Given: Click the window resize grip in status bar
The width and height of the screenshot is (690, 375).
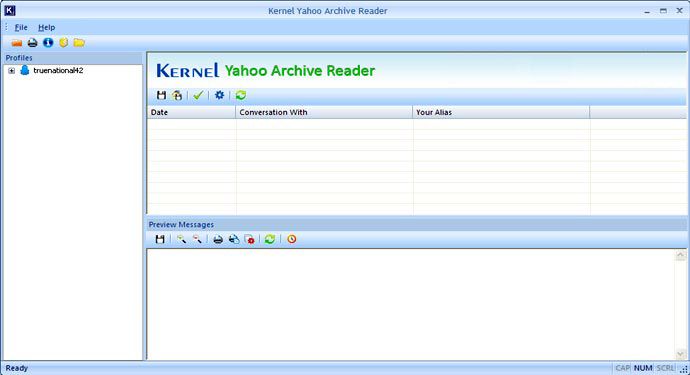Looking at the screenshot, I should (684, 370).
